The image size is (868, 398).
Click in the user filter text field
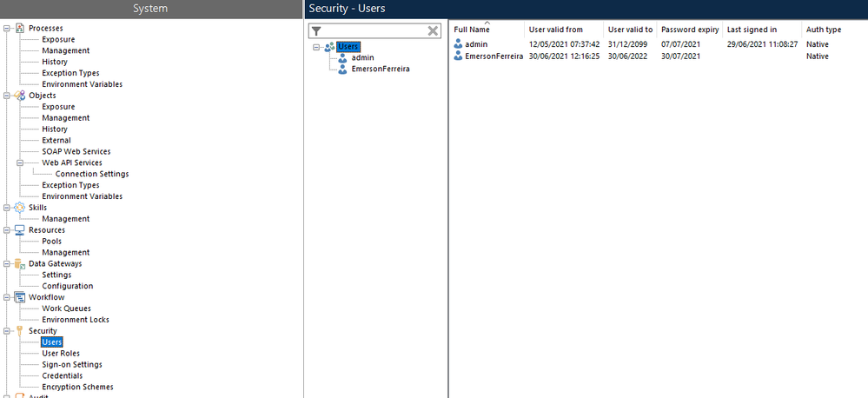(x=374, y=31)
